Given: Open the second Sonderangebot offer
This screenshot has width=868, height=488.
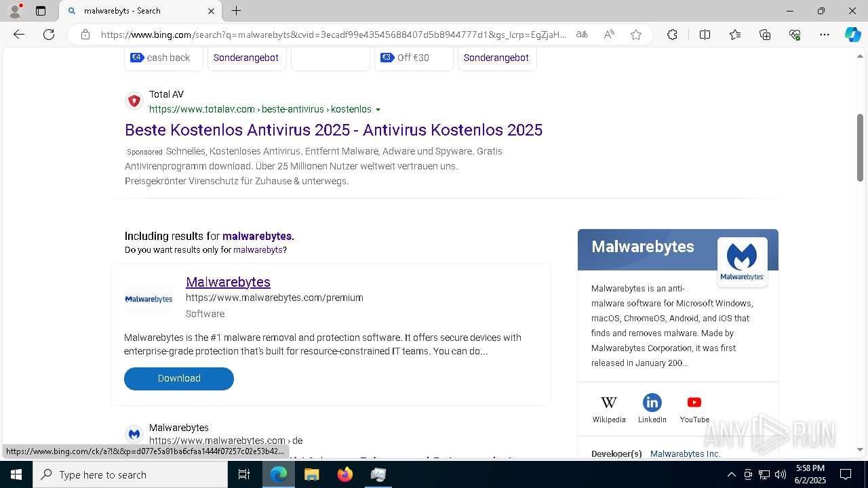Looking at the screenshot, I should tap(496, 58).
